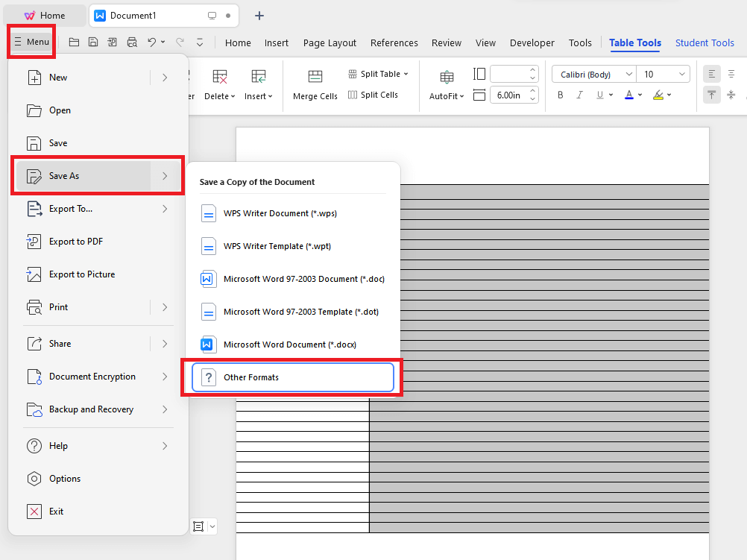This screenshot has width=747, height=560.
Task: Select Export to PDF menu item
Action: [98, 242]
